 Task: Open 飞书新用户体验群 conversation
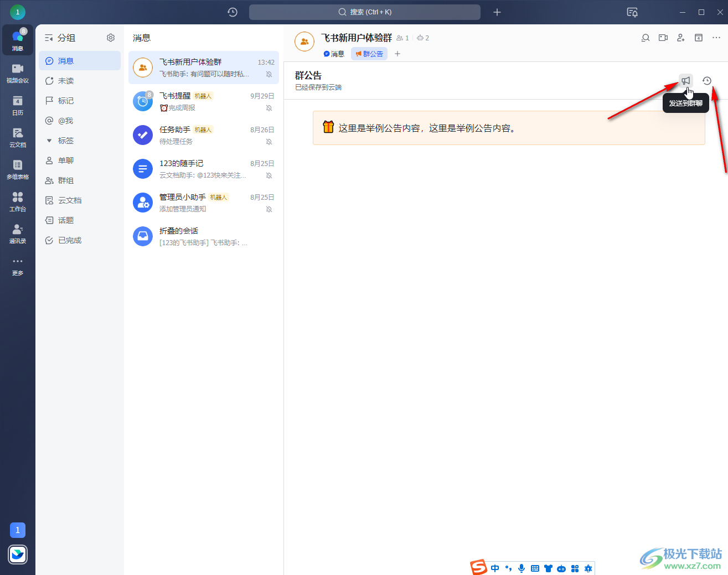tap(204, 68)
